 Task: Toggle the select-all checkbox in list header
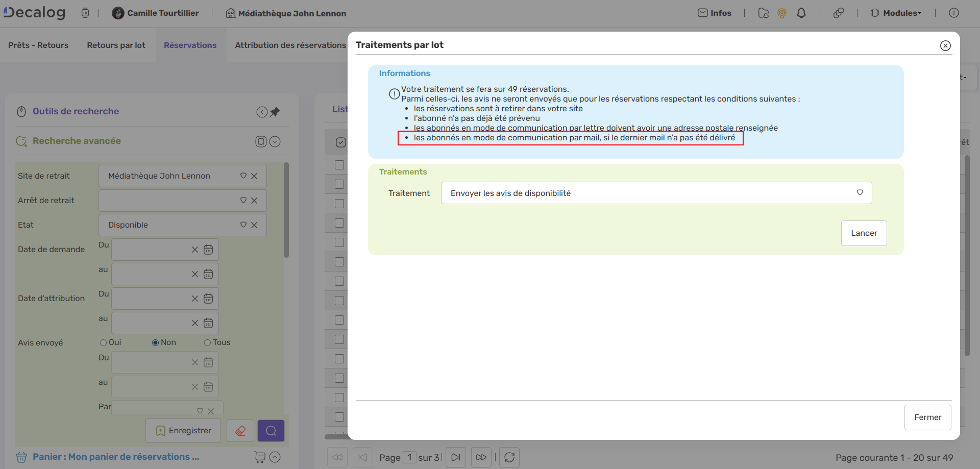click(341, 142)
